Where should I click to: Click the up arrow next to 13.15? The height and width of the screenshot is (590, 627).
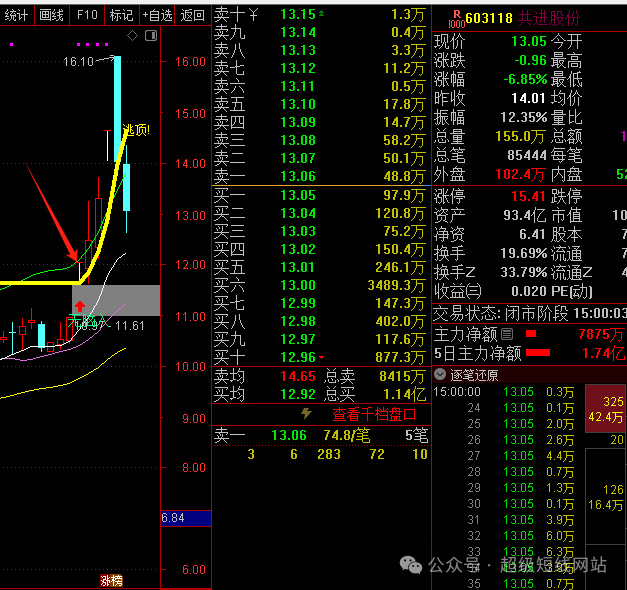(x=321, y=14)
